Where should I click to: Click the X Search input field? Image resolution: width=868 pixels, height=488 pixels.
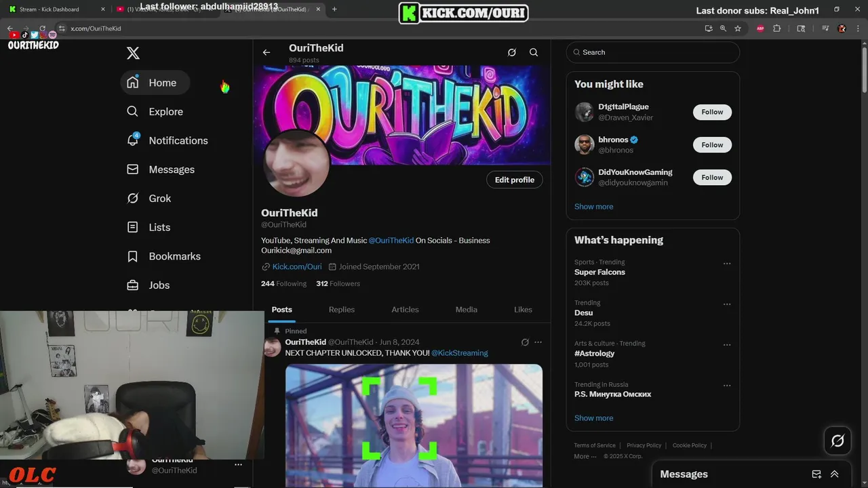click(653, 52)
